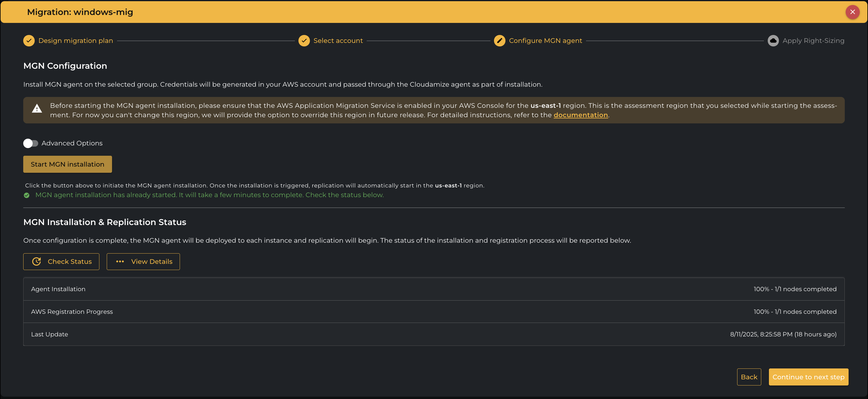Close the windows-mig migration dialog
This screenshot has width=868, height=399.
coord(852,12)
